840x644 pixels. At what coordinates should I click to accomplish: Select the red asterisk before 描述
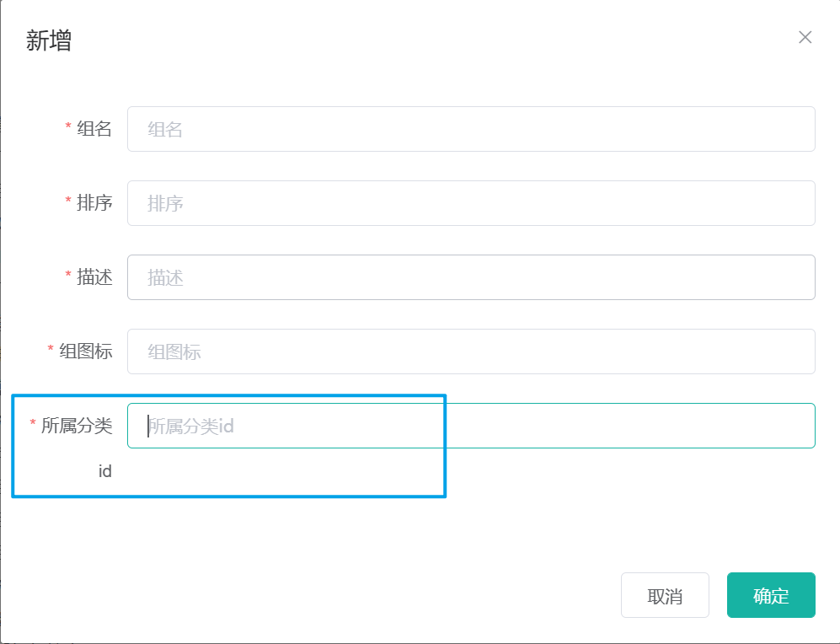[68, 276]
